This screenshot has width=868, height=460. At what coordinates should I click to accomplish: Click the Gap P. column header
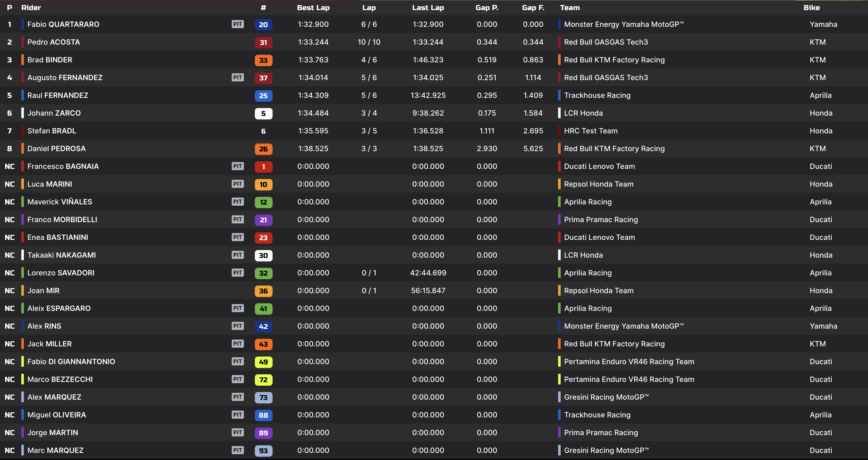(487, 8)
